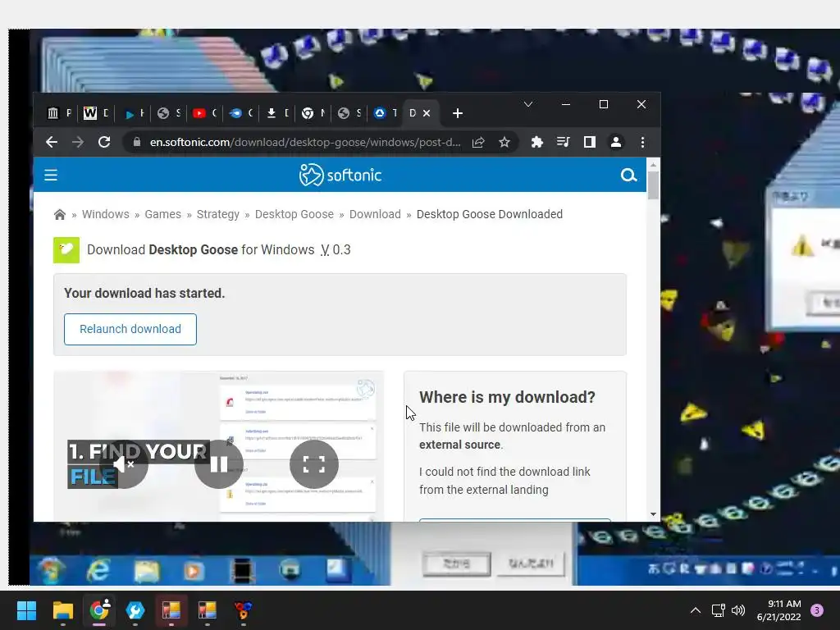This screenshot has width=840, height=630.
Task: Click the Softonic search magnifier icon
Action: click(x=628, y=176)
